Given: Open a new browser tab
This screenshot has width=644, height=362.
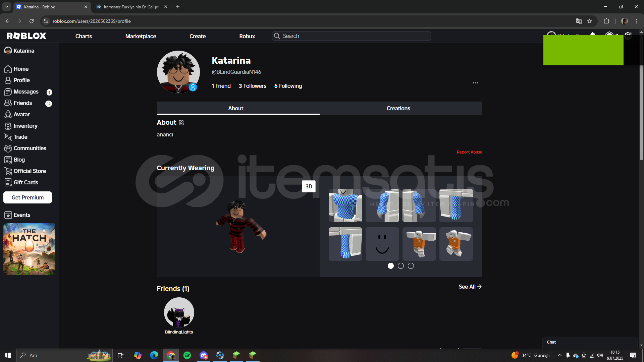Looking at the screenshot, I should (178, 7).
